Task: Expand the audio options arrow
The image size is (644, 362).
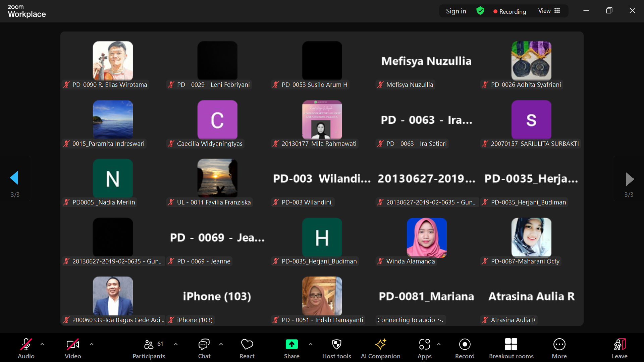Action: point(42,344)
